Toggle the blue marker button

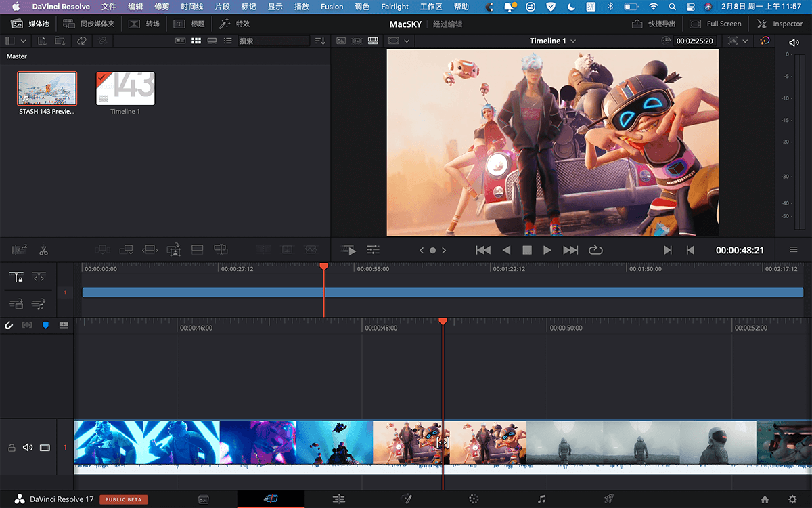[x=46, y=325]
